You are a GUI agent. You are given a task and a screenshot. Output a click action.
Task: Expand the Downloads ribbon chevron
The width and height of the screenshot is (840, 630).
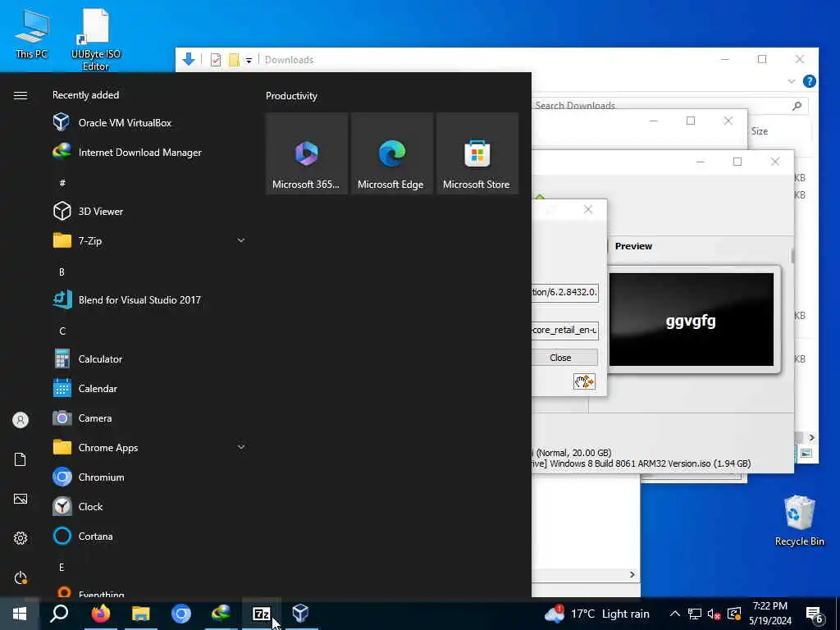coord(792,81)
